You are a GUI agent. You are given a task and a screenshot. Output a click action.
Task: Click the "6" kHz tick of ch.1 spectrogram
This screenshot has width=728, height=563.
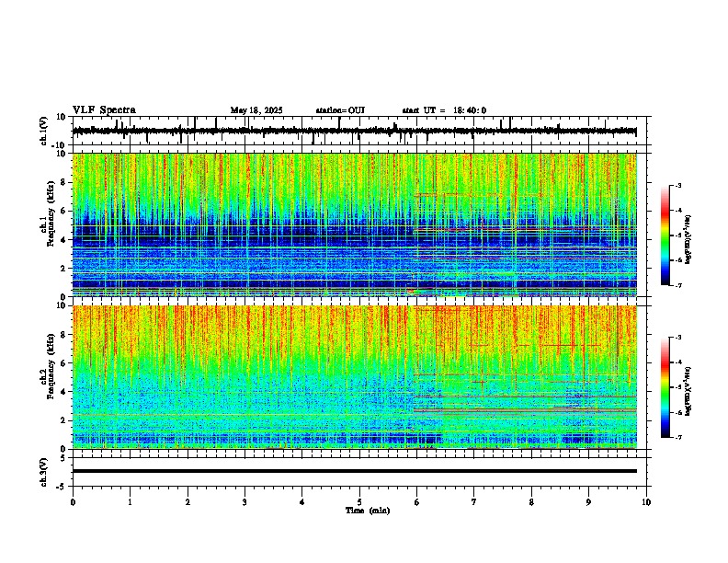64,211
